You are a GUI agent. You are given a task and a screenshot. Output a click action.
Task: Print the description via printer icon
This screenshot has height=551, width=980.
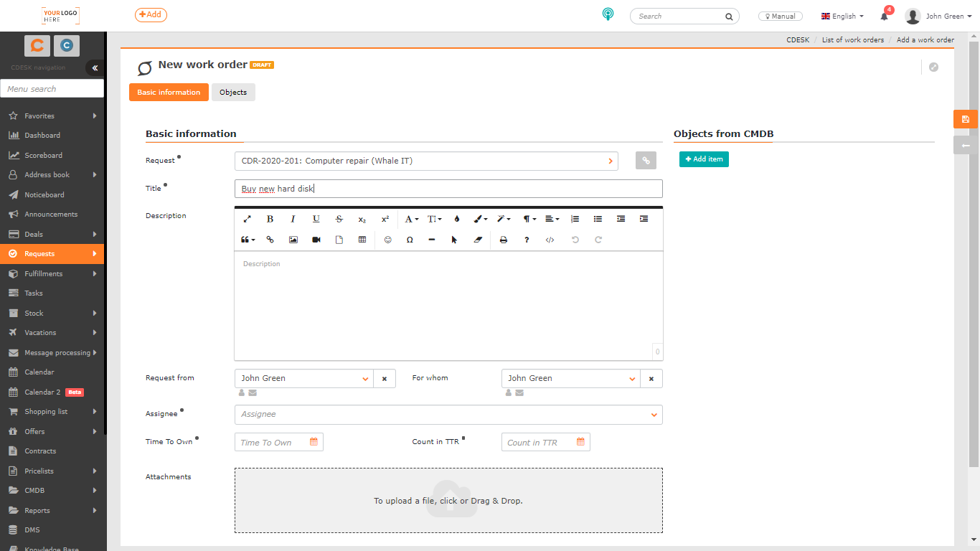(x=504, y=240)
